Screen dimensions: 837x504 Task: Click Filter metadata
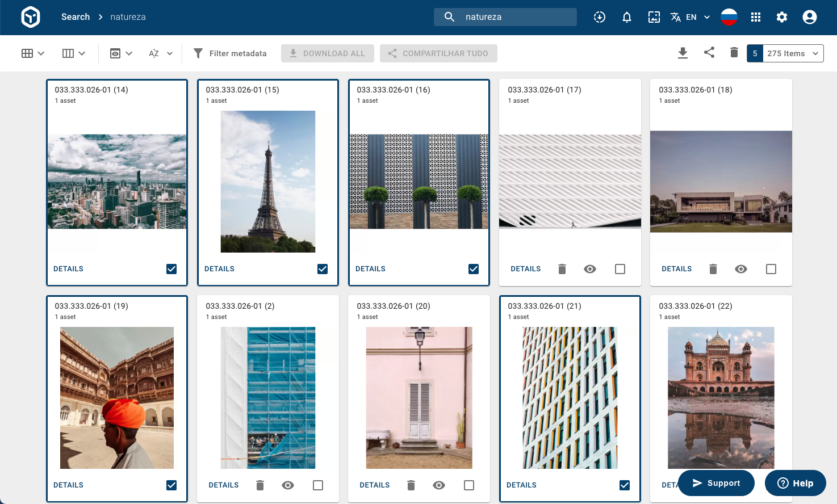click(x=230, y=53)
